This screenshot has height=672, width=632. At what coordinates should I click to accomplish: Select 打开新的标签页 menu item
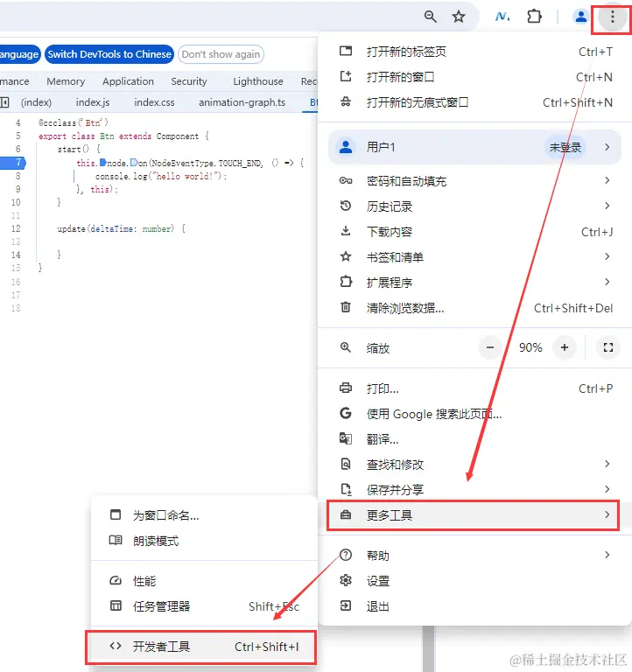pos(475,52)
